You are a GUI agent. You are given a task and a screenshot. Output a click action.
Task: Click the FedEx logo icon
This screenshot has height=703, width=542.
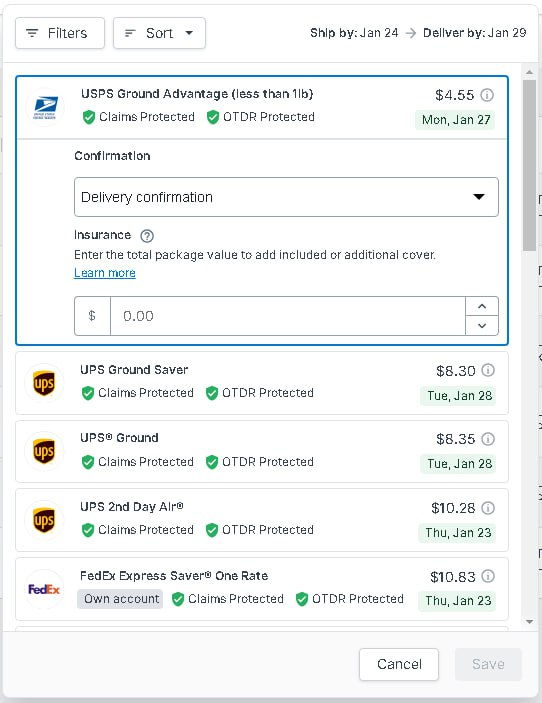pos(44,589)
